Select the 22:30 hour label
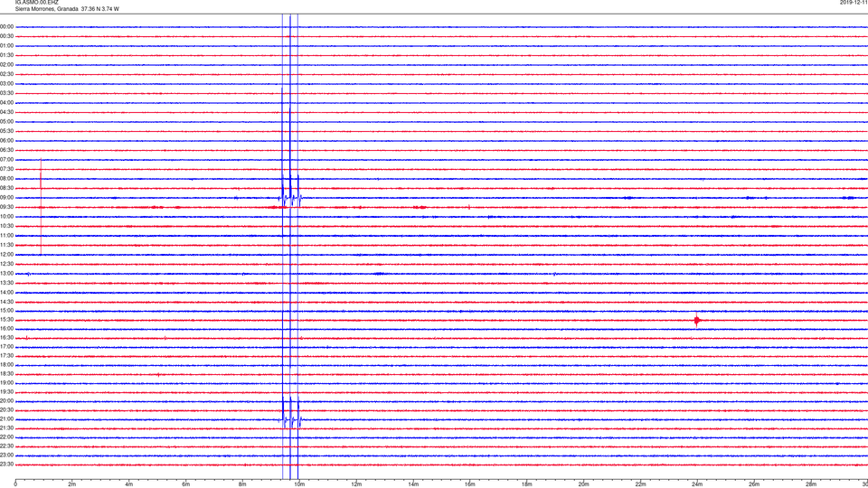Image resolution: width=868 pixels, height=488 pixels. coord(6,446)
